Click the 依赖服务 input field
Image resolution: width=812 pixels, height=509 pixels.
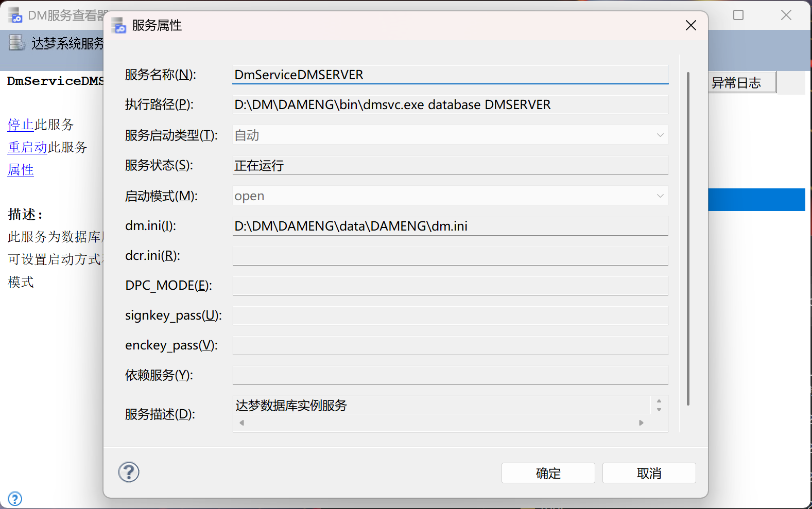[451, 375]
